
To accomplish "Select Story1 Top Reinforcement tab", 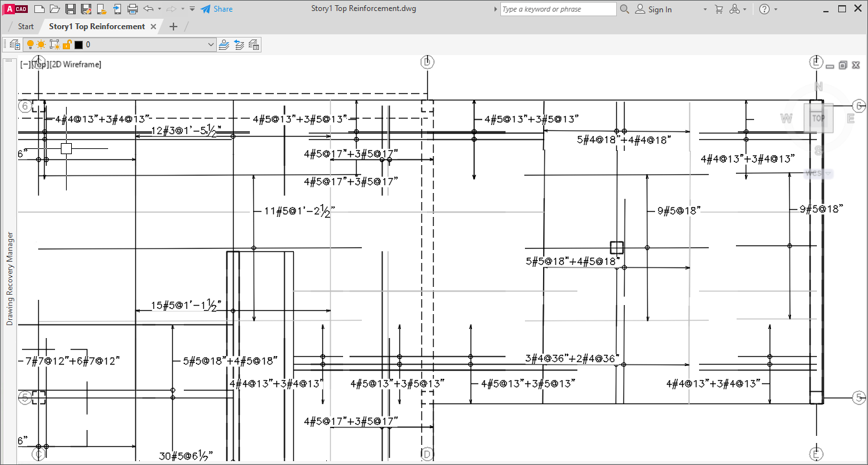I will pyautogui.click(x=97, y=27).
